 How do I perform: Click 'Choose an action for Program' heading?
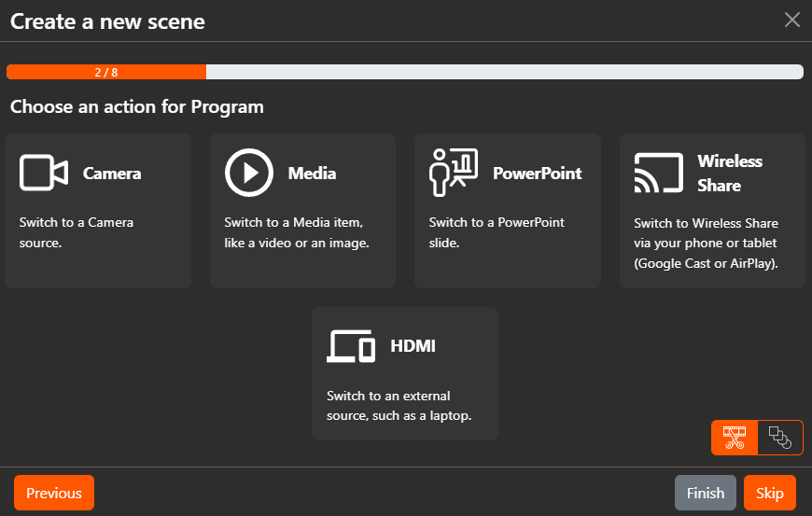pos(136,106)
